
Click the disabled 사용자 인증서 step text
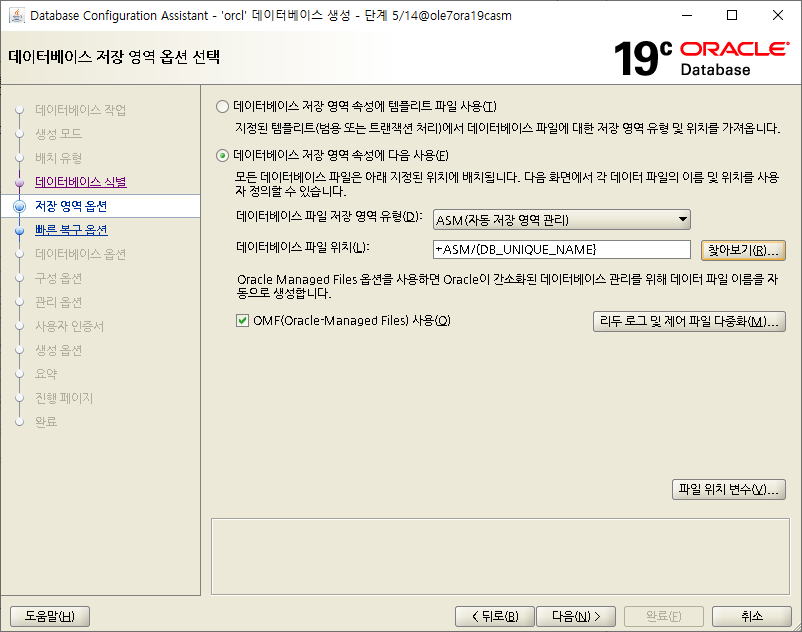pyautogui.click(x=69, y=326)
